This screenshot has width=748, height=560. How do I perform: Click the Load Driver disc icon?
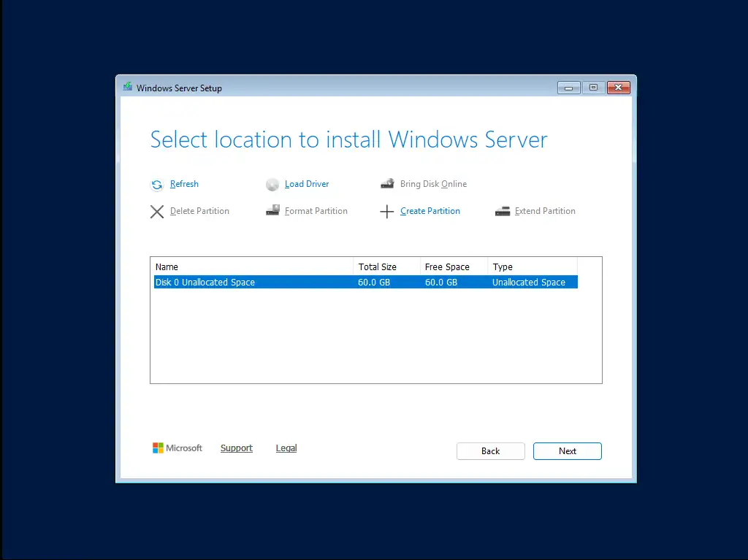(x=272, y=185)
